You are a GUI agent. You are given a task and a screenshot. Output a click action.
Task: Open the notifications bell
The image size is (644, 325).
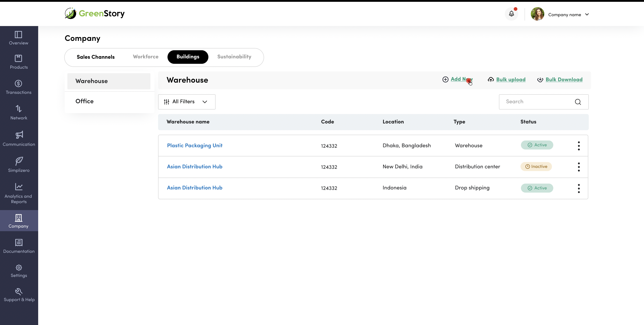pos(511,14)
